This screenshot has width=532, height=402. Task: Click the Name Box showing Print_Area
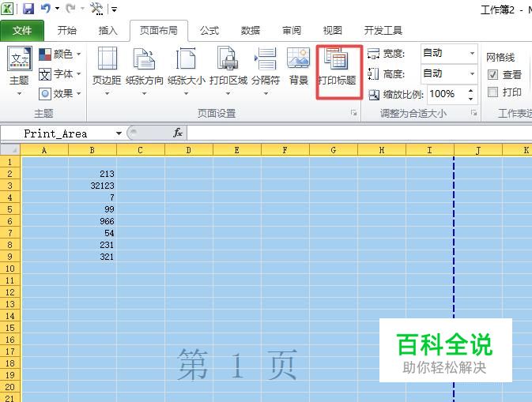(56, 133)
